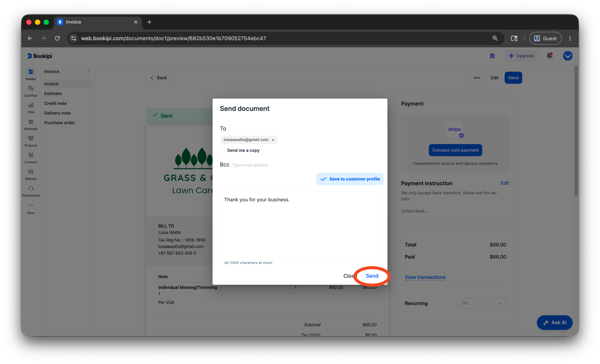Click the Bookipi logo
This screenshot has width=600, height=364.
click(x=39, y=56)
